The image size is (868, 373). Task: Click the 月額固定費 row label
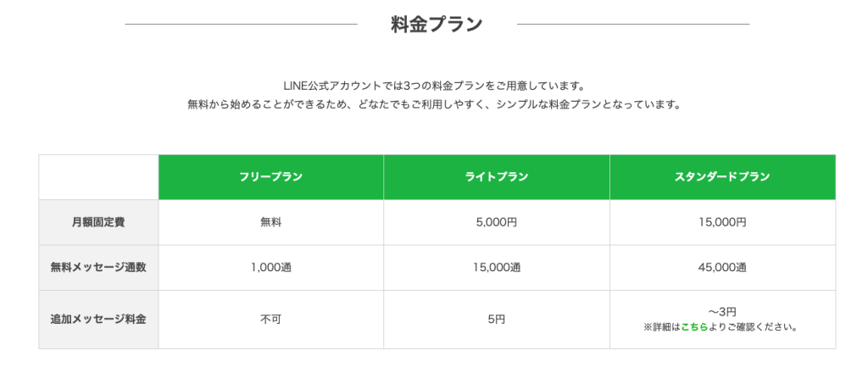pos(98,222)
